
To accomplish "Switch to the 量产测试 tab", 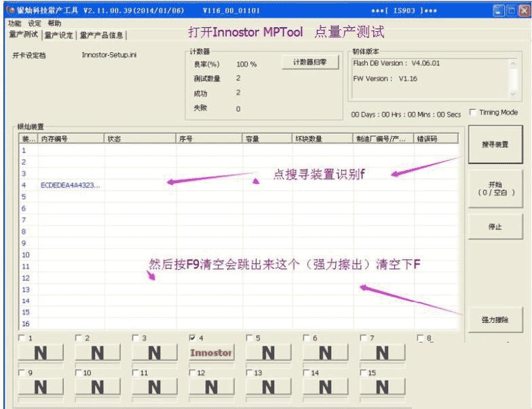I will tap(23, 34).
